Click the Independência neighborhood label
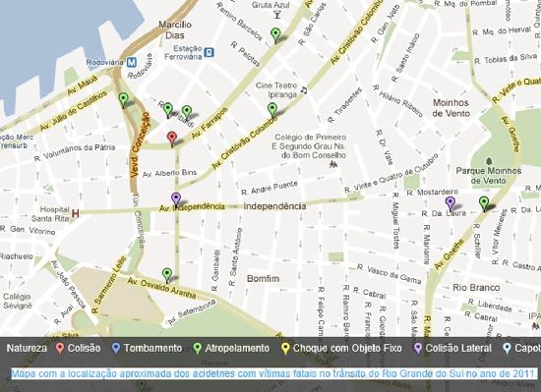Image resolution: width=541 pixels, height=392 pixels. coord(274,206)
